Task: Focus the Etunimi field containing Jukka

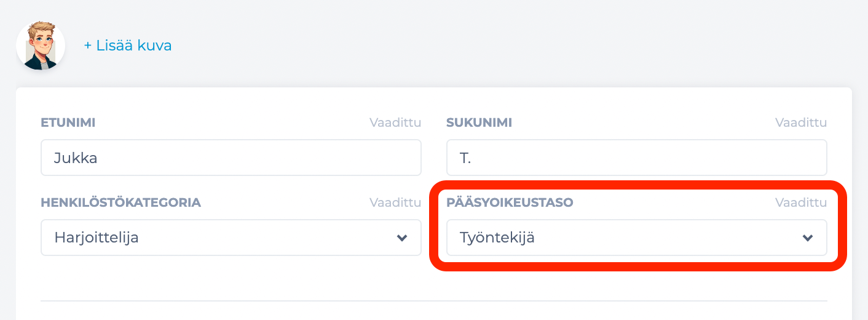Action: click(231, 158)
